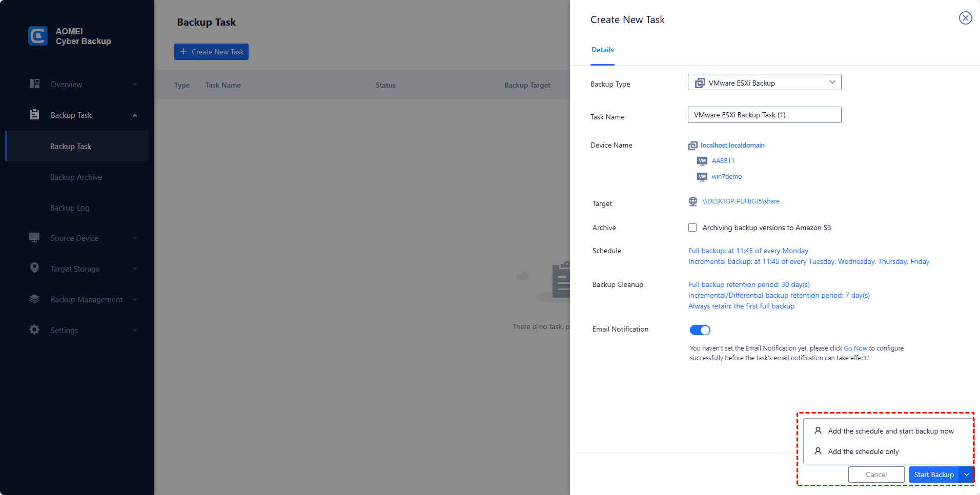Edit incremental/differential retention period link
The height and width of the screenshot is (495, 980).
779,295
